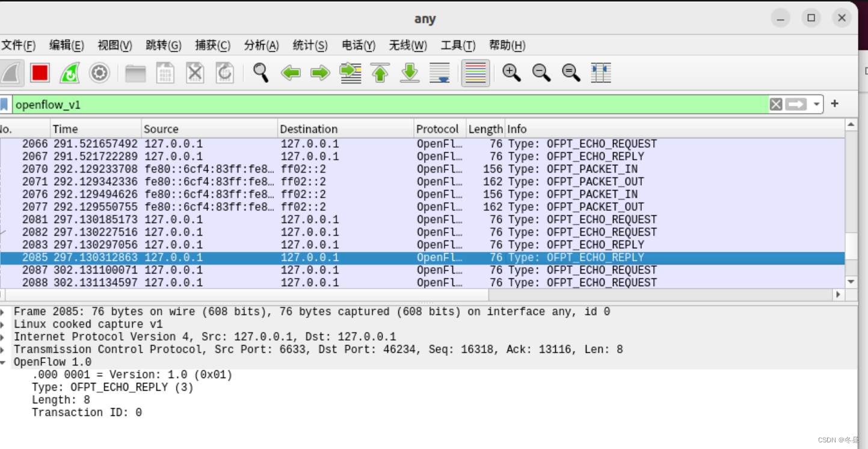Open the 视图(V) menu
The height and width of the screenshot is (449, 868).
(x=115, y=46)
